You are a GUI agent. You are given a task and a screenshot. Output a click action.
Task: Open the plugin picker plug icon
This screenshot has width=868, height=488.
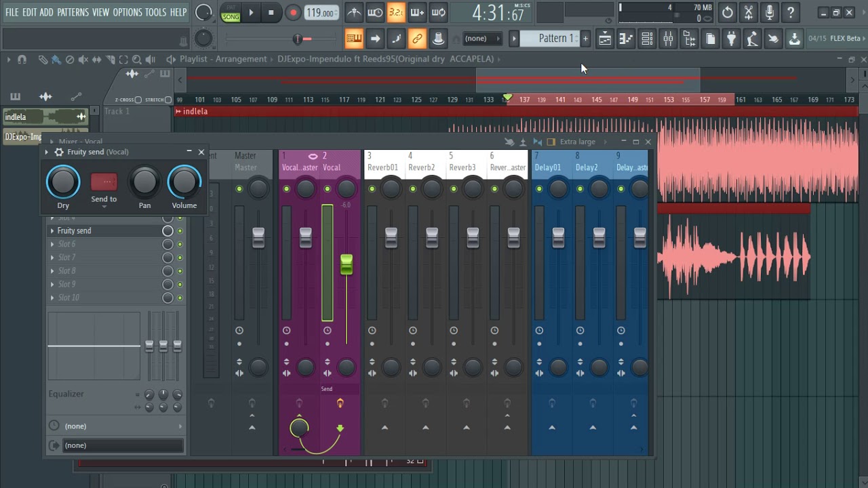tap(731, 39)
